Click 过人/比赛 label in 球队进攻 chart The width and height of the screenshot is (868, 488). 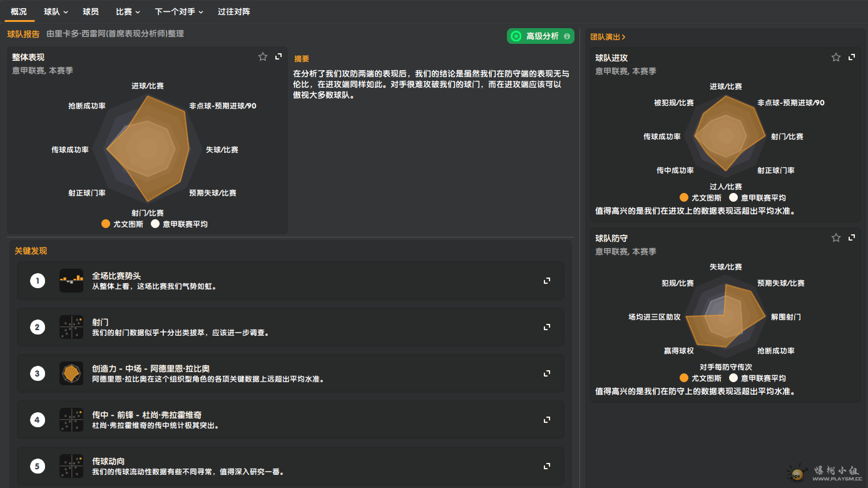pyautogui.click(x=726, y=187)
